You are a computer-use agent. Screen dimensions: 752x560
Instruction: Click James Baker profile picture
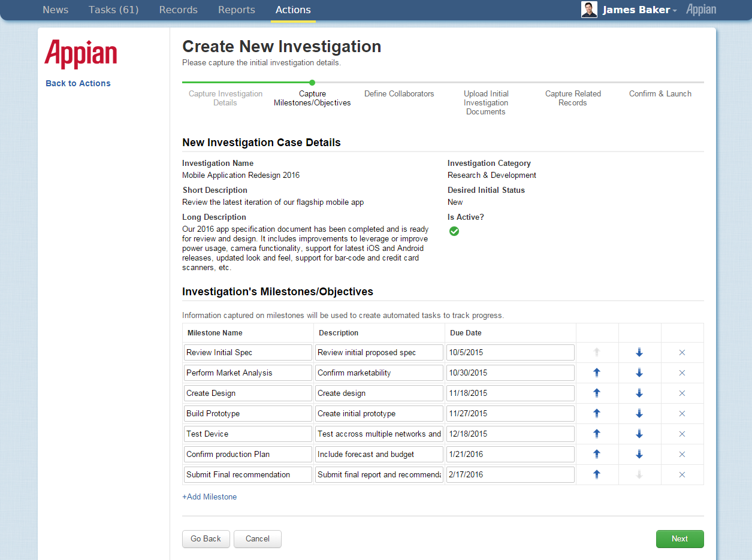pyautogui.click(x=589, y=10)
